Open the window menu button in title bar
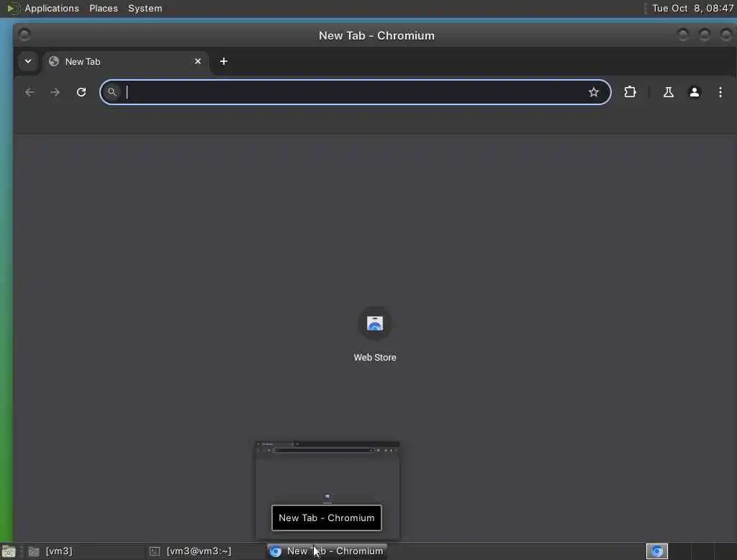Viewport: 737px width, 560px height. (24, 35)
